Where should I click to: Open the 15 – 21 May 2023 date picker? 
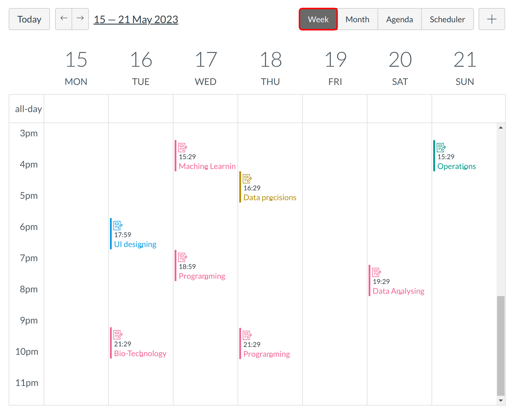tap(136, 19)
